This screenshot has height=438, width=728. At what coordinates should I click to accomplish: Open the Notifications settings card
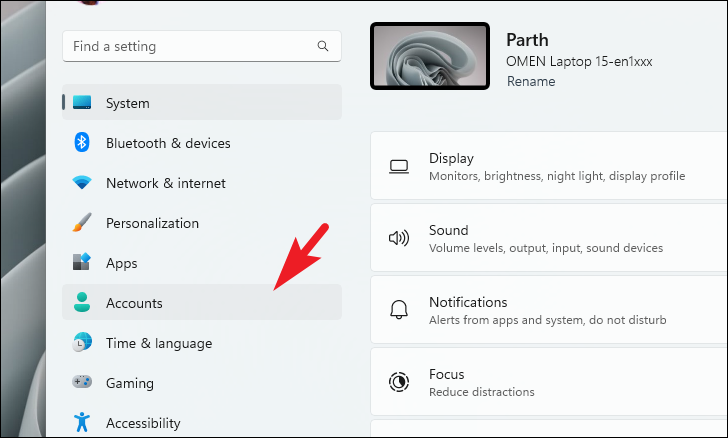tap(549, 310)
